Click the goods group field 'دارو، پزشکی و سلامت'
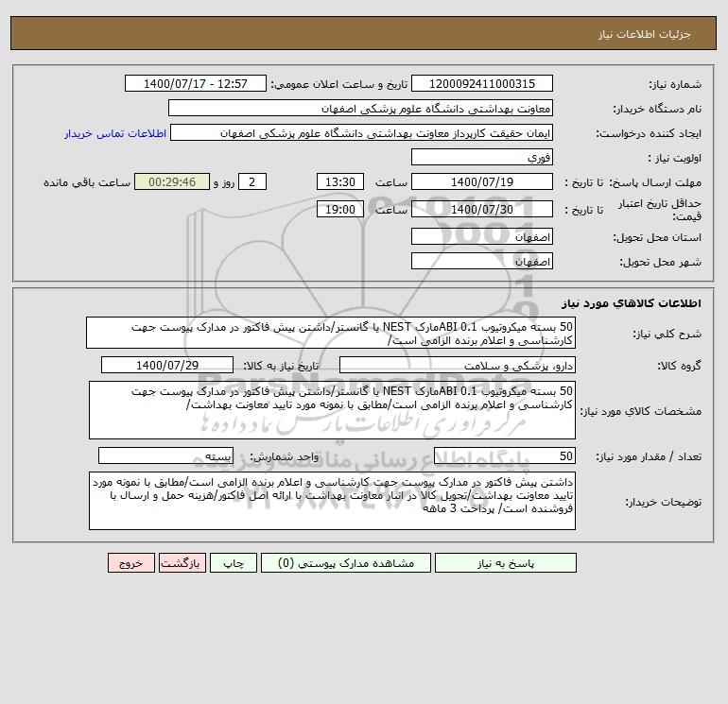Image resolution: width=728 pixels, height=704 pixels. pyautogui.click(x=458, y=365)
